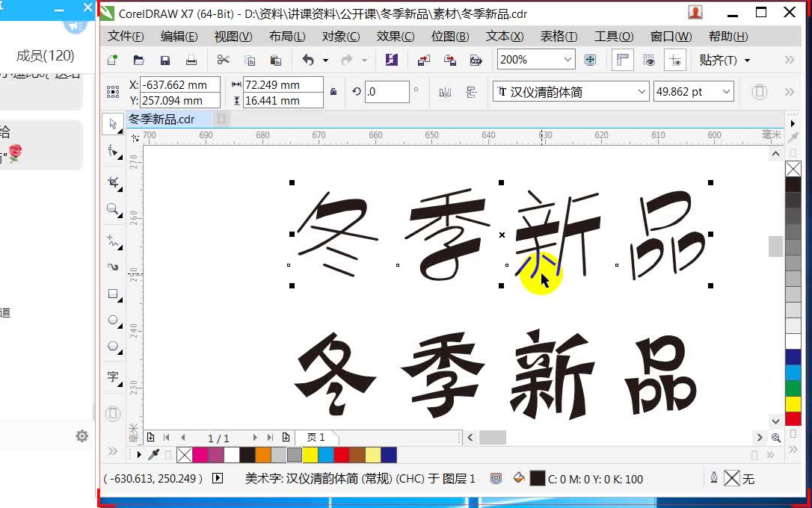Click the X coordinate input field

[x=179, y=85]
